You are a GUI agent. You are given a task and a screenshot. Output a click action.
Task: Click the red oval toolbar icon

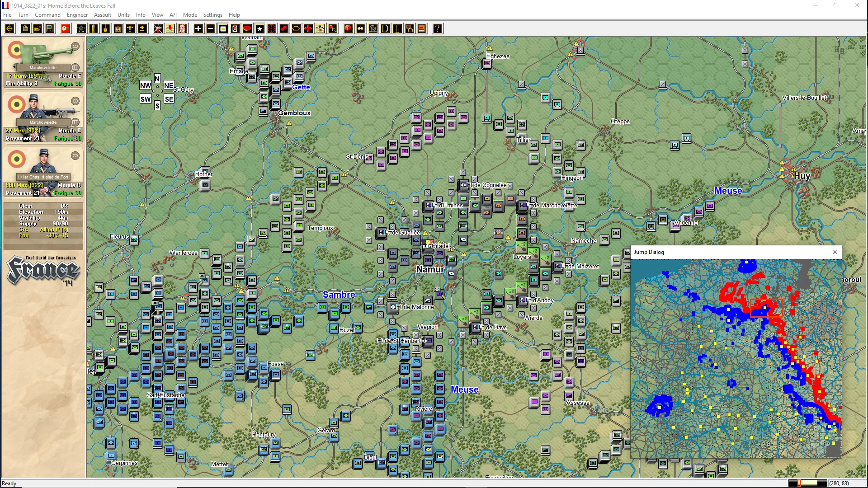(247, 29)
